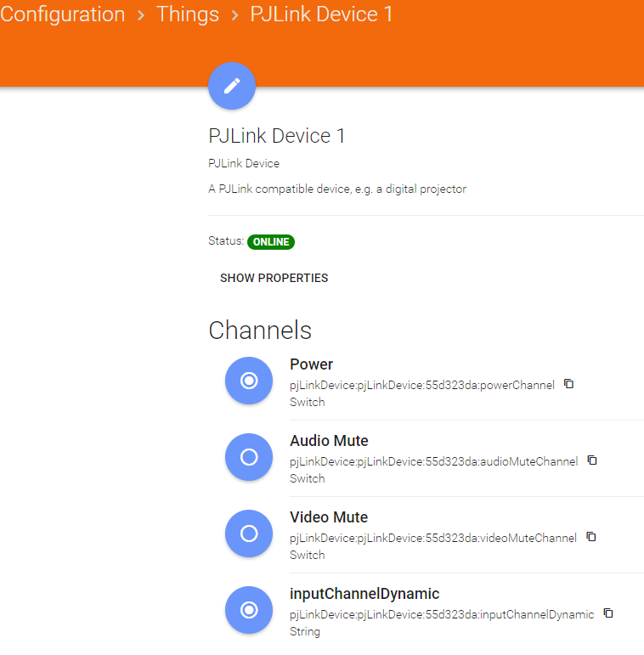Click the powerChannel UID text
Image resolution: width=644 pixels, height=655 pixels.
tap(421, 385)
